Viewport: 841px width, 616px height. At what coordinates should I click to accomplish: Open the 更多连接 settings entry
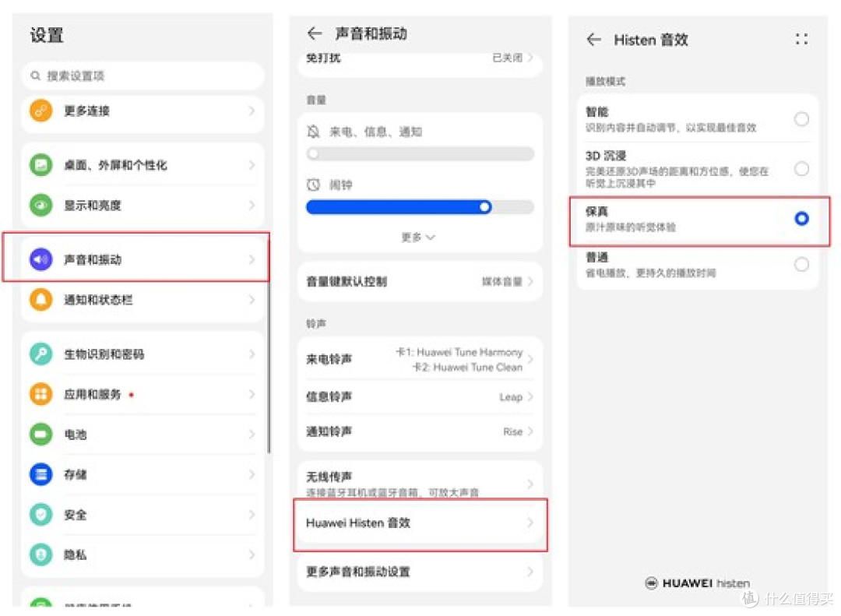[143, 111]
